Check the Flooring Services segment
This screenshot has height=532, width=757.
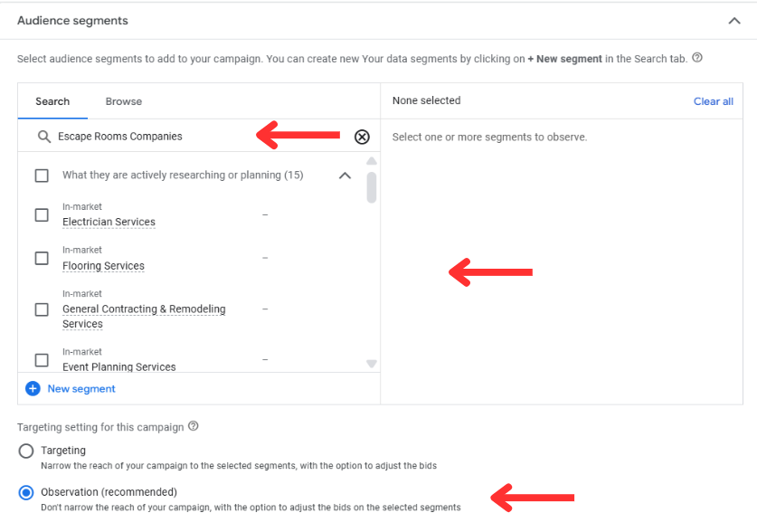(42, 258)
